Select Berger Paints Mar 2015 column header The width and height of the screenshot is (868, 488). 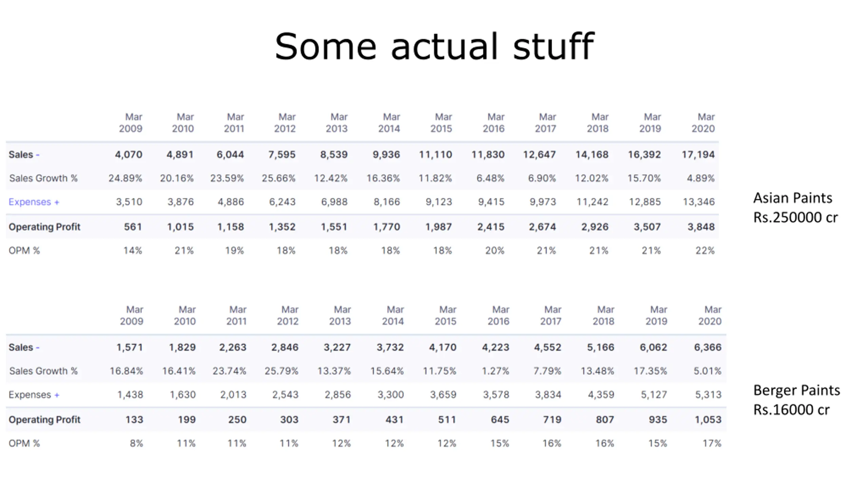(x=446, y=316)
